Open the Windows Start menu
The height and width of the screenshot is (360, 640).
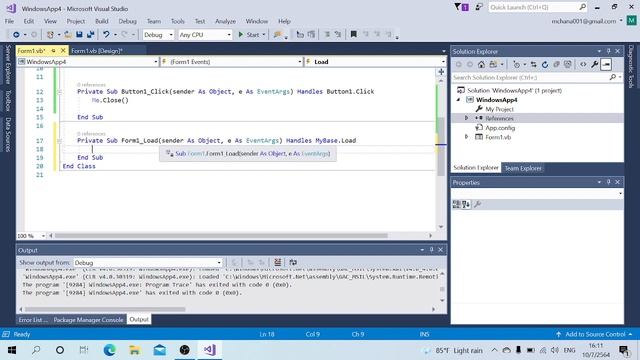point(11,350)
